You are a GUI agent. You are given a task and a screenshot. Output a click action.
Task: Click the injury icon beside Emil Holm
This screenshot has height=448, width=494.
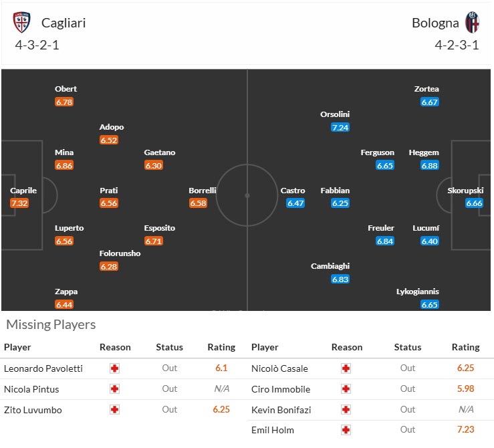[x=346, y=430]
